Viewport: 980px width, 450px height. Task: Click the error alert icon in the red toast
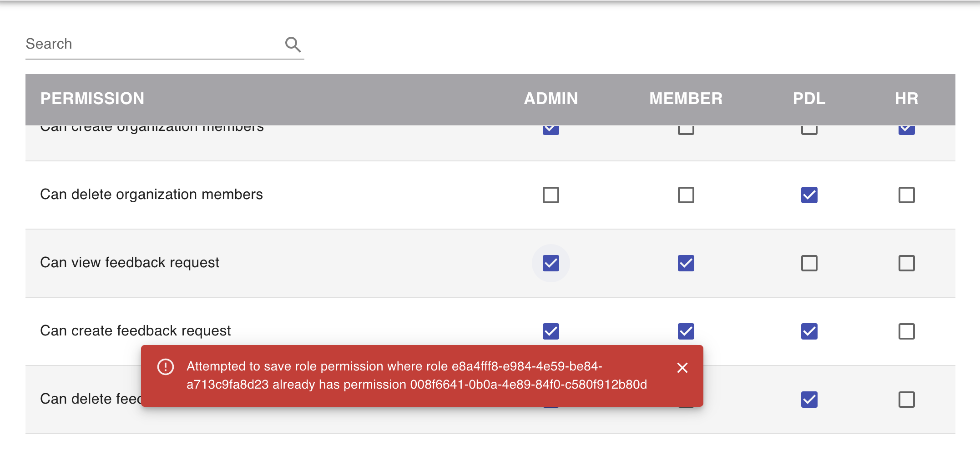(166, 367)
